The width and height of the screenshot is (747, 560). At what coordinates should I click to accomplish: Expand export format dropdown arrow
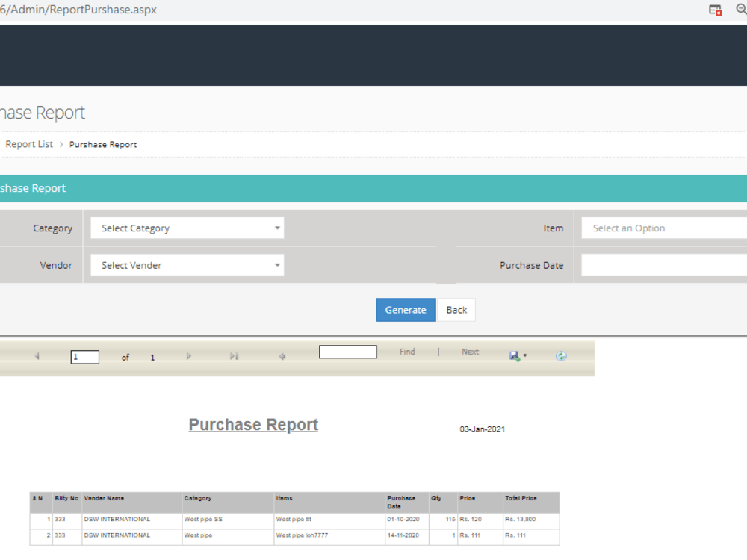[525, 355]
